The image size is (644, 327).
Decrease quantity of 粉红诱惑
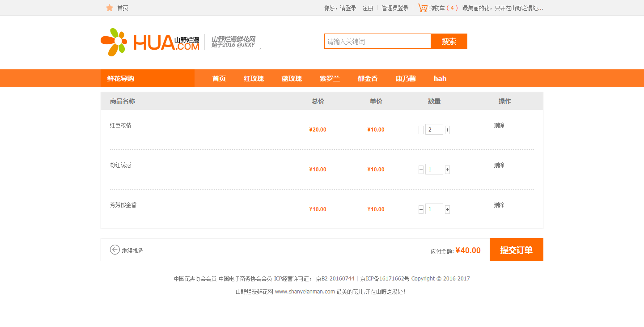tap(421, 170)
